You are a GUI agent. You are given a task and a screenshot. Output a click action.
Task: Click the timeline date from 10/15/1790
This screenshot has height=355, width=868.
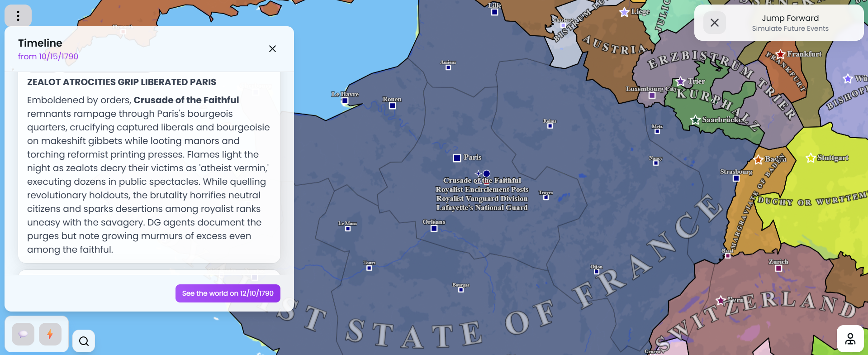(x=48, y=57)
